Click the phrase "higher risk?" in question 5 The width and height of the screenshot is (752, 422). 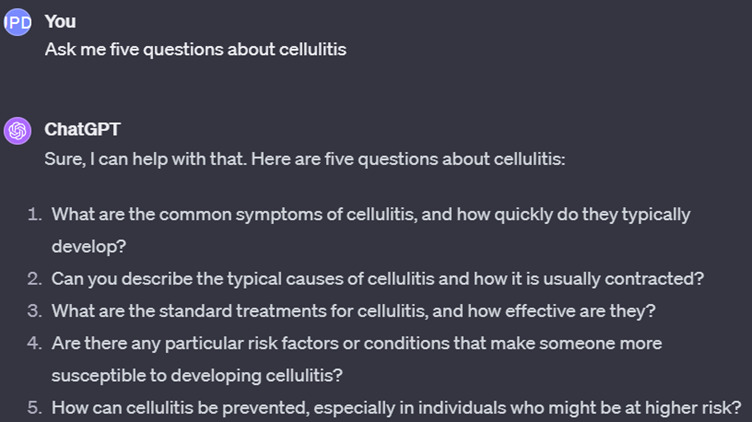pos(693,408)
